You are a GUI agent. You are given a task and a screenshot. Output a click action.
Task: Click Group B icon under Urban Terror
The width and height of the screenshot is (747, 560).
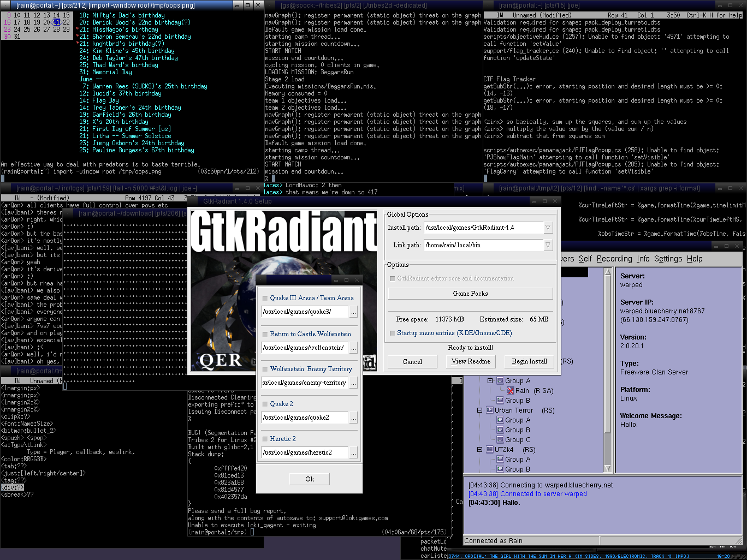click(500, 430)
